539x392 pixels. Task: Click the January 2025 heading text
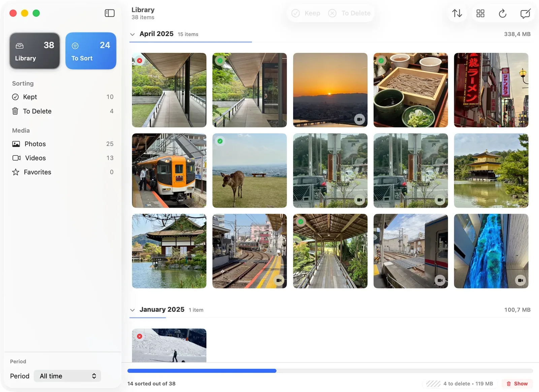click(162, 310)
